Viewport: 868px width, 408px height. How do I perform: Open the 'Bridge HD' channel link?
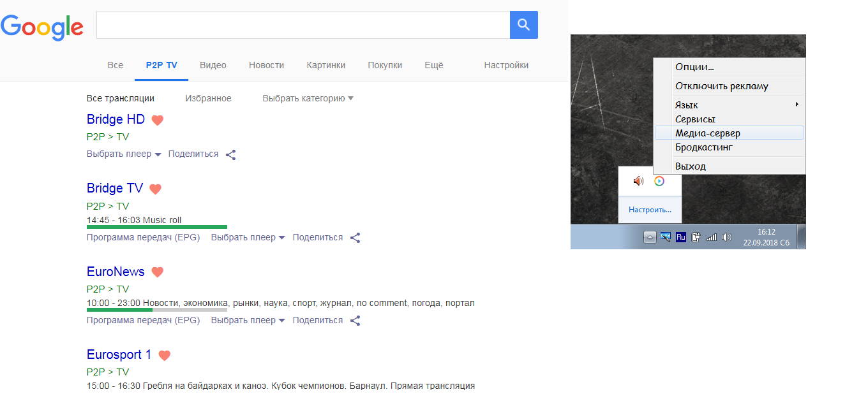pos(116,119)
